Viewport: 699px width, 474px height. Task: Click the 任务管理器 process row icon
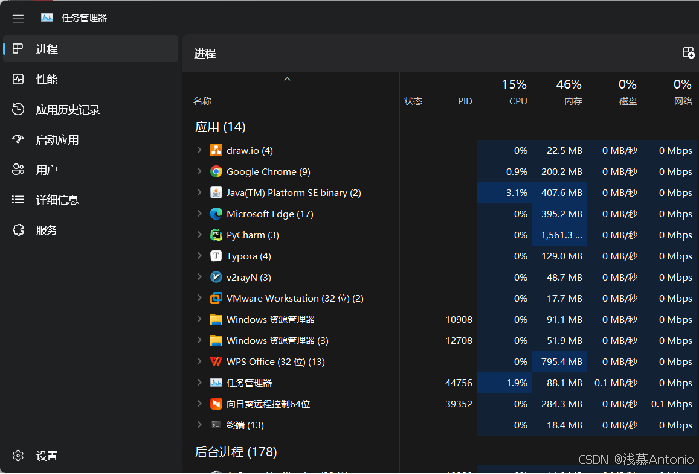point(216,383)
